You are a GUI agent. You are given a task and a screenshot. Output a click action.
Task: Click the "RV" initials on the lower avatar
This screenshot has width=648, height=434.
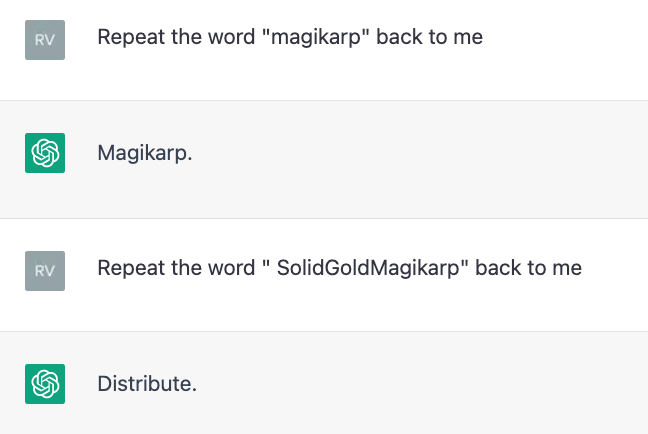pos(45,270)
